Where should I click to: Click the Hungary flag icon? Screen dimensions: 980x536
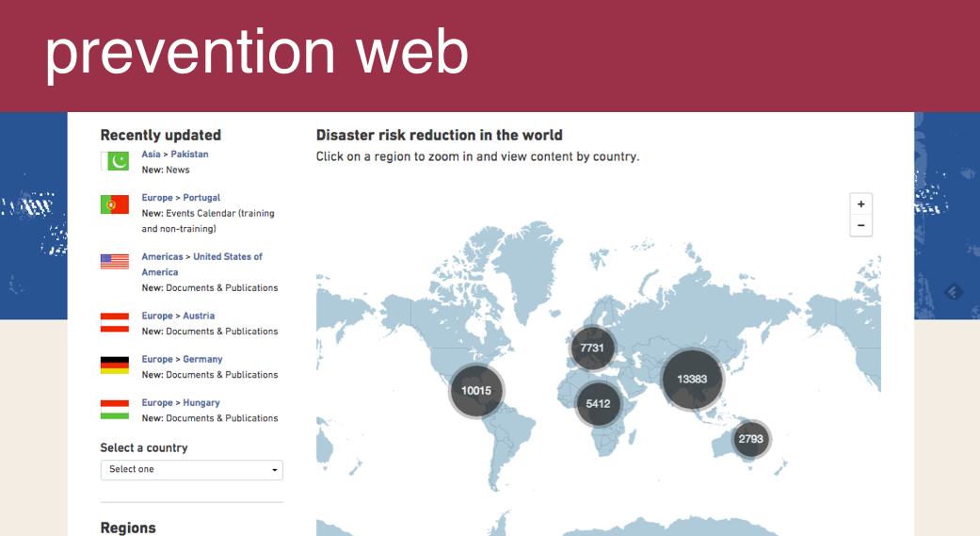(x=115, y=410)
